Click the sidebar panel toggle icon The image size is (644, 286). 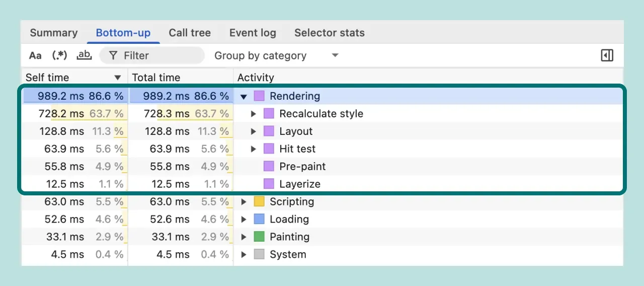point(607,55)
